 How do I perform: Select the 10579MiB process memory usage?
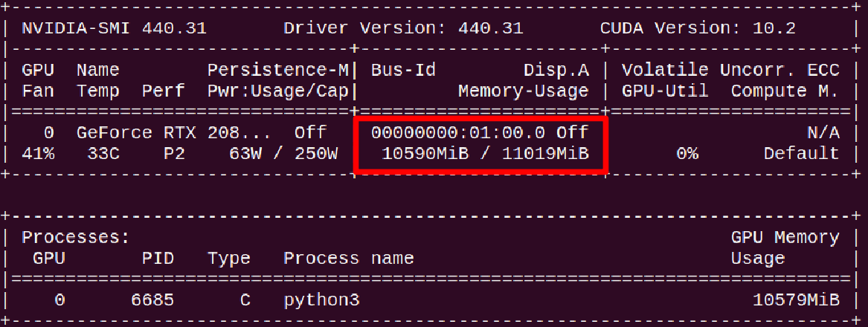[796, 300]
